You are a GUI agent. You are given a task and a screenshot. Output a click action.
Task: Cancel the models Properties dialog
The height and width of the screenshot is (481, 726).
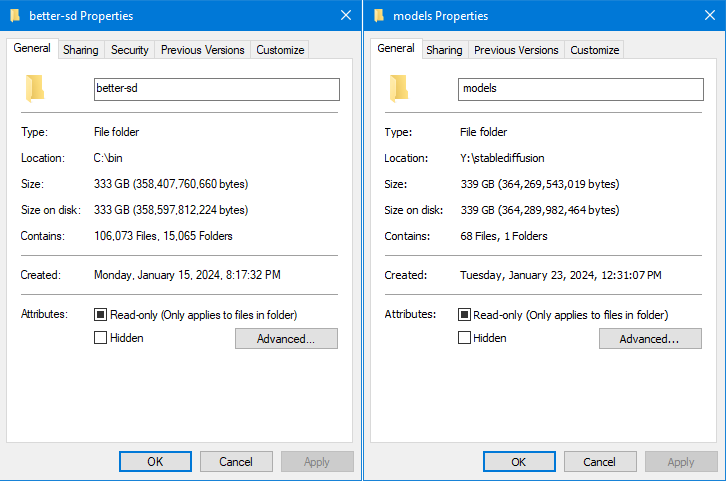point(600,462)
